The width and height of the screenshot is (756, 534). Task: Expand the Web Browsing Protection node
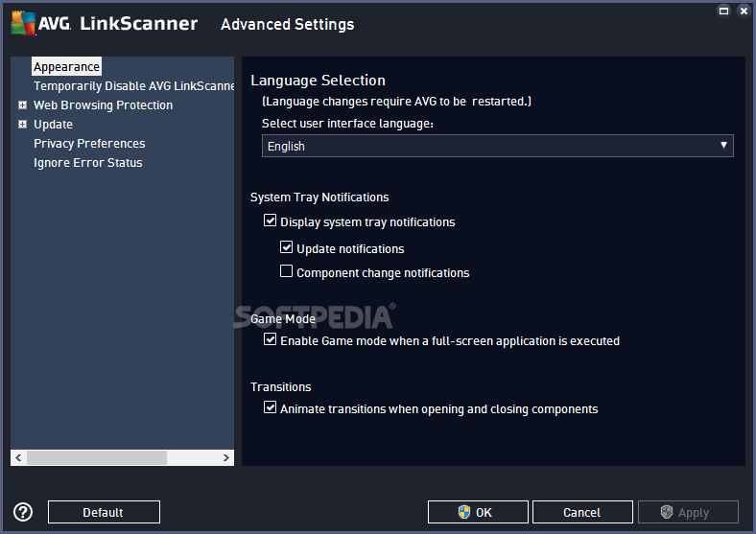(22, 104)
